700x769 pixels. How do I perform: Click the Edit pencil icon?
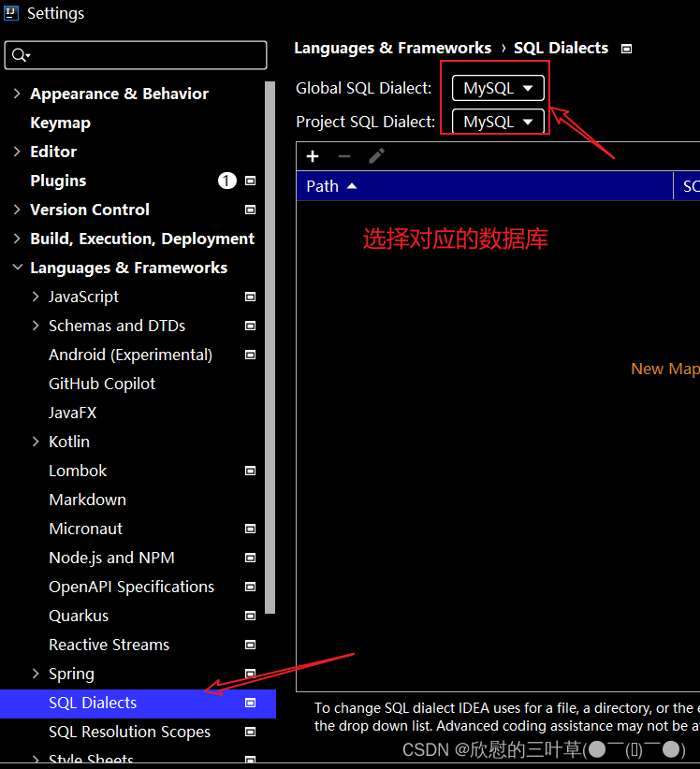pos(376,156)
